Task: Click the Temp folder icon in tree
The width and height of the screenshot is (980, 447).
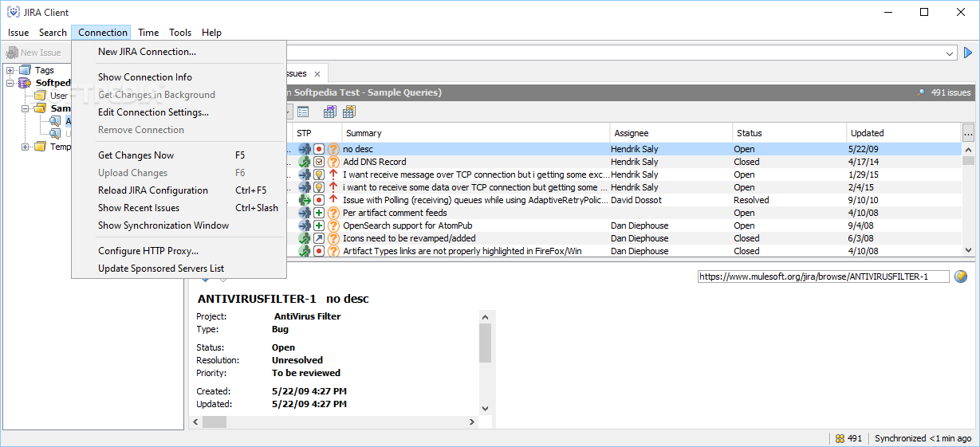Action: [40, 147]
